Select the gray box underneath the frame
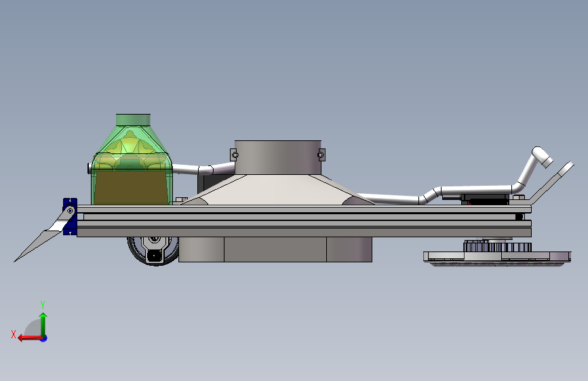The width and height of the screenshot is (588, 381). click(x=275, y=249)
